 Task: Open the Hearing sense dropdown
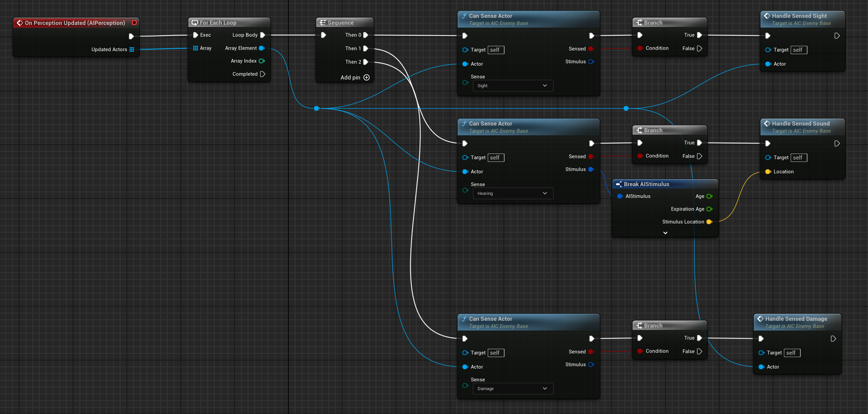click(x=513, y=193)
